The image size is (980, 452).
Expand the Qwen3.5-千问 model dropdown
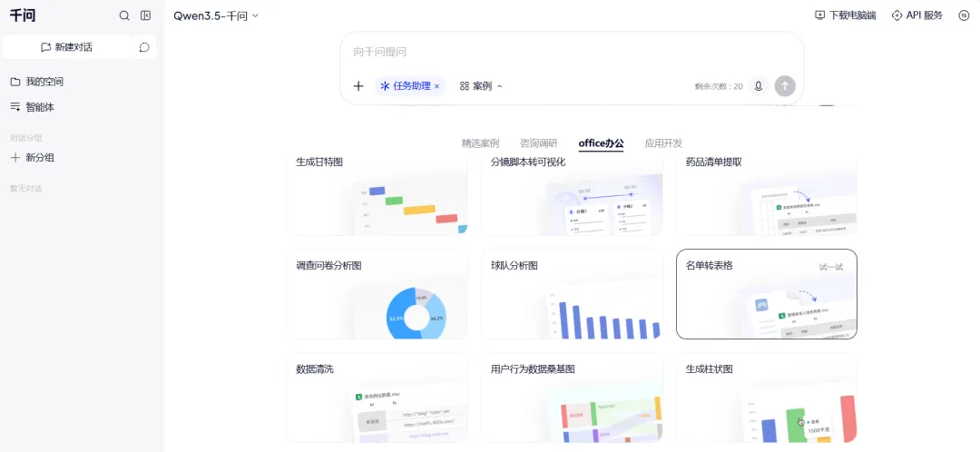pyautogui.click(x=216, y=15)
